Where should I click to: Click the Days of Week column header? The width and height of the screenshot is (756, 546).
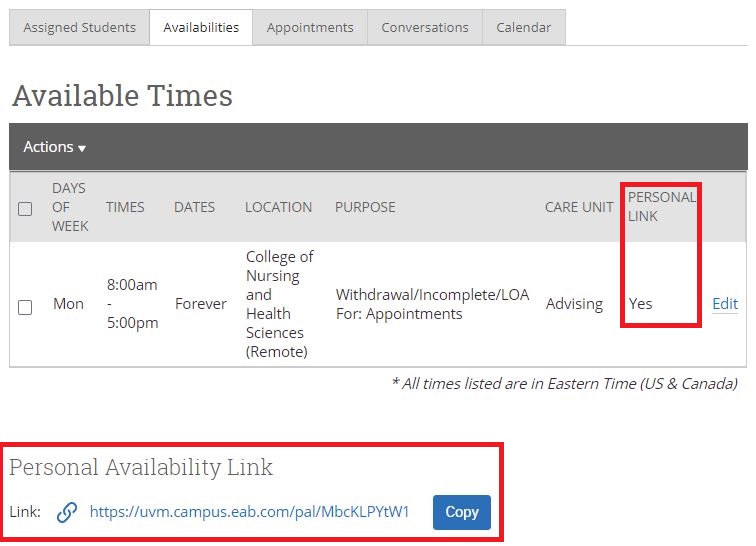70,207
